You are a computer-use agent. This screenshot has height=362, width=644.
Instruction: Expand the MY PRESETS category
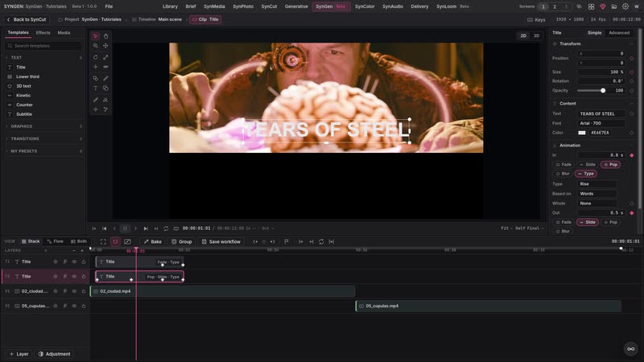(44, 151)
